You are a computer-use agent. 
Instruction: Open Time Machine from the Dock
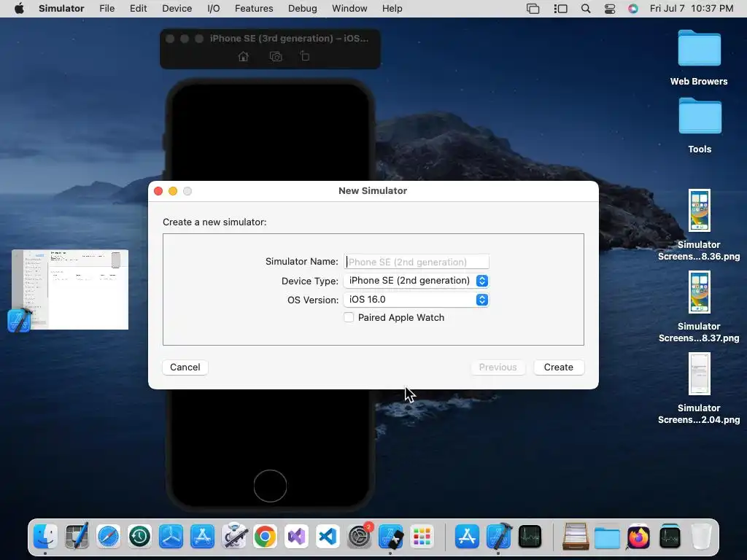[x=139, y=537]
